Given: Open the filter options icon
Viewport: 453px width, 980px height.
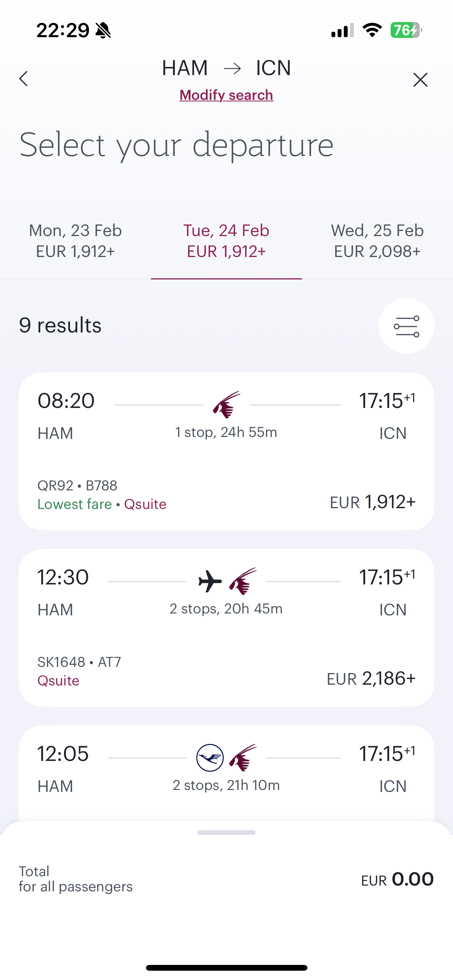Looking at the screenshot, I should [406, 326].
